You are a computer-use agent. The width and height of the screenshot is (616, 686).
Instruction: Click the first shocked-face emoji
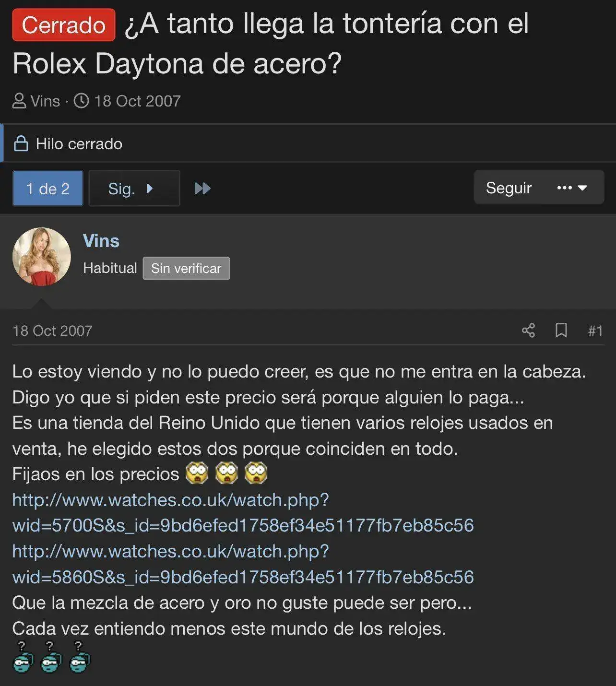pos(197,473)
